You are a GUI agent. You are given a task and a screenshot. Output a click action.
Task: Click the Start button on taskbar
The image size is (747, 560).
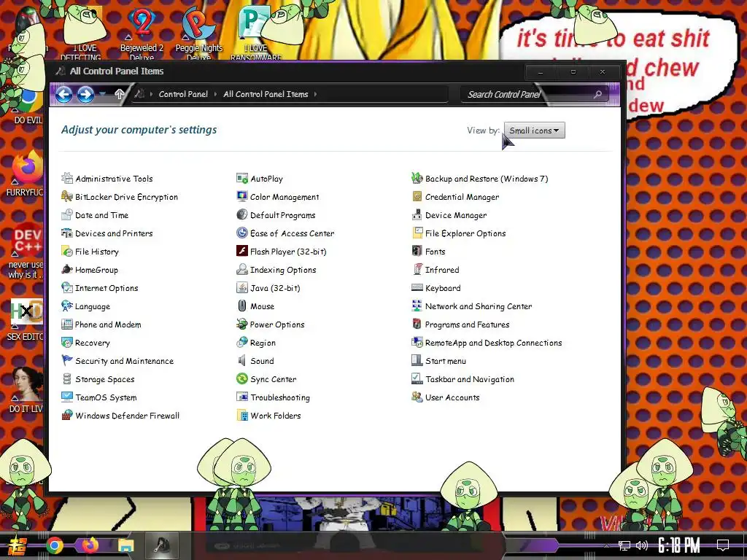[18, 545]
